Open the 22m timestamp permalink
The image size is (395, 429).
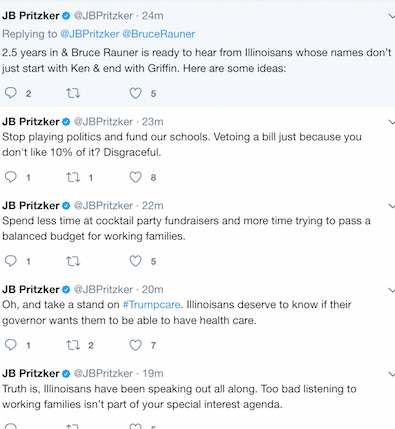coord(152,206)
